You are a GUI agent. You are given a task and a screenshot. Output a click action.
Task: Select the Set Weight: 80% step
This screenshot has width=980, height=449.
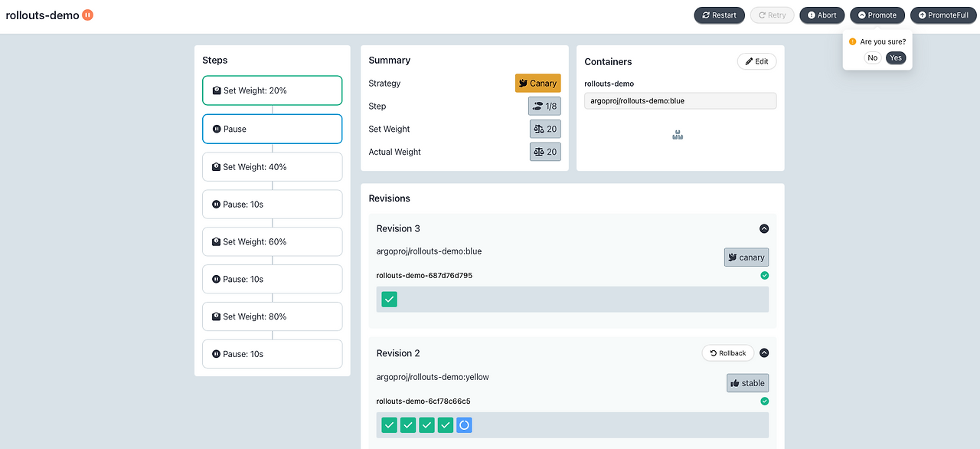click(272, 316)
